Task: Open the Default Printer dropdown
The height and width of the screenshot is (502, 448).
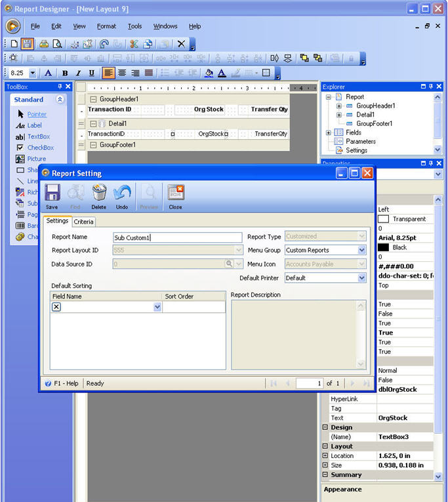Action: pyautogui.click(x=361, y=278)
